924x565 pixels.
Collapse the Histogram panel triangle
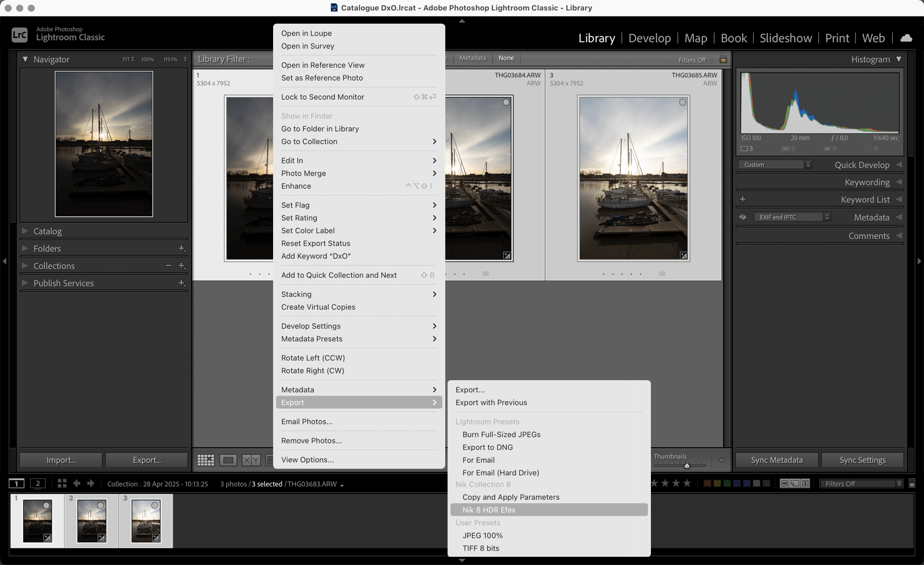point(899,59)
